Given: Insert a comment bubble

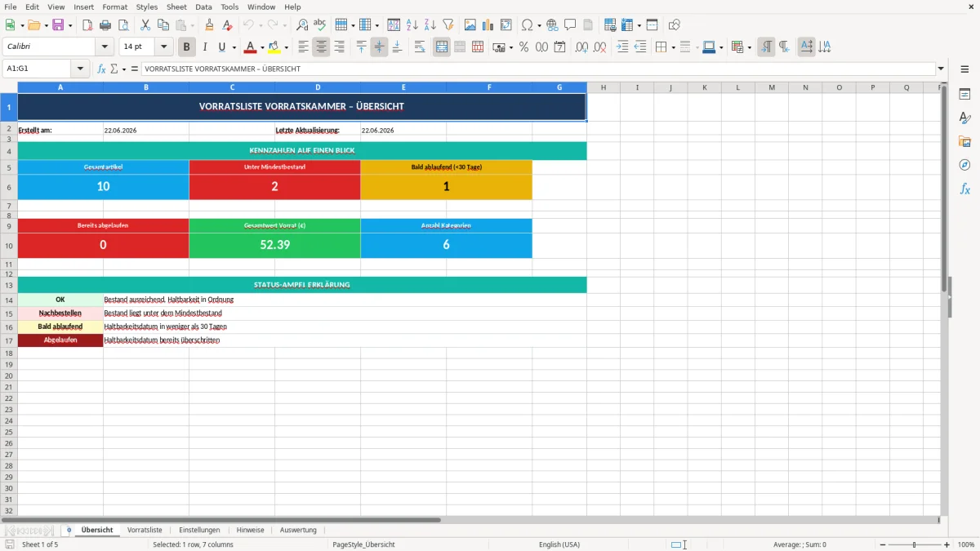Looking at the screenshot, I should pyautogui.click(x=570, y=25).
